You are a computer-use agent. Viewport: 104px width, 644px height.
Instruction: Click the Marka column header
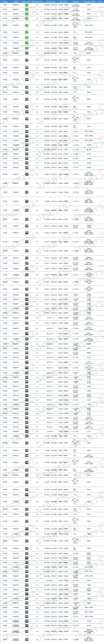click(x=5, y=1)
